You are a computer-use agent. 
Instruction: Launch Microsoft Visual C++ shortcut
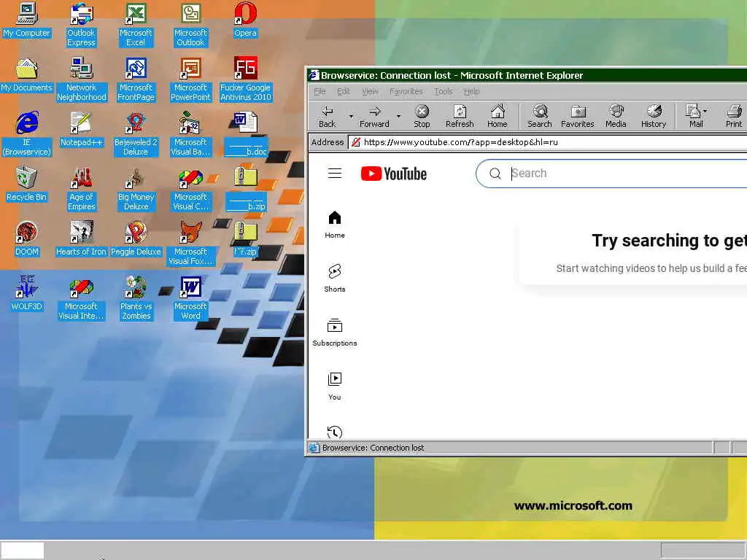(190, 189)
